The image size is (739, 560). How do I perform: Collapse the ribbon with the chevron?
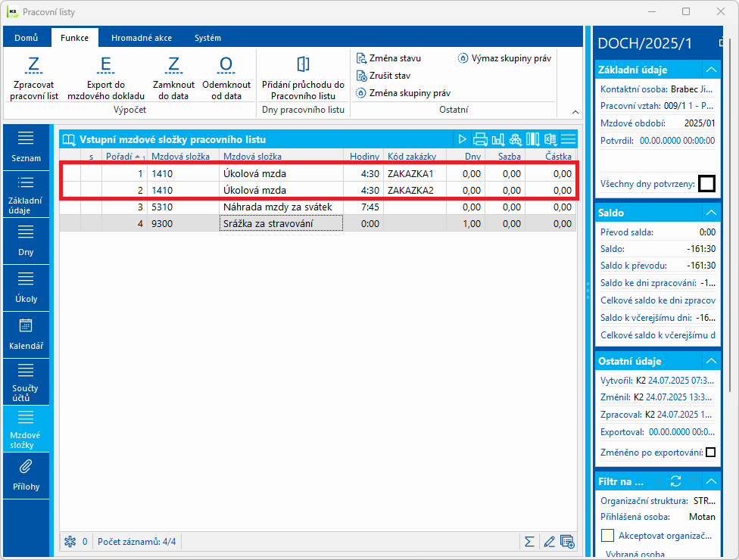point(575,112)
